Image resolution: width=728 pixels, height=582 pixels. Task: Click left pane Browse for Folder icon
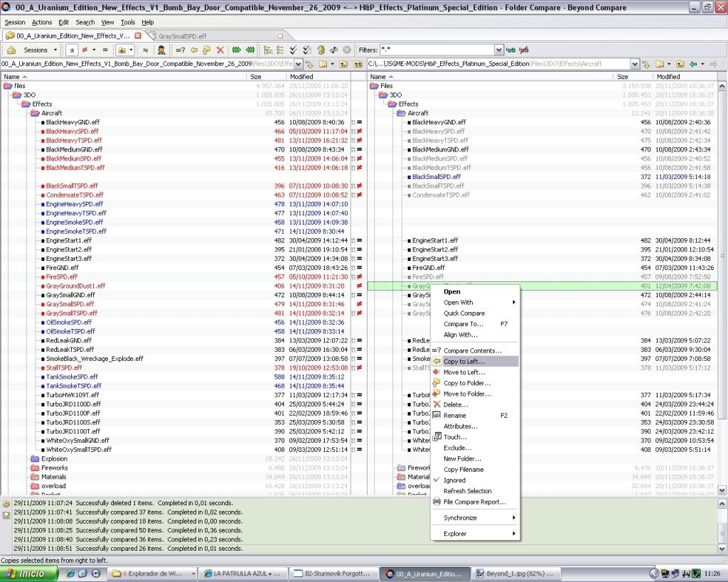tap(323, 64)
